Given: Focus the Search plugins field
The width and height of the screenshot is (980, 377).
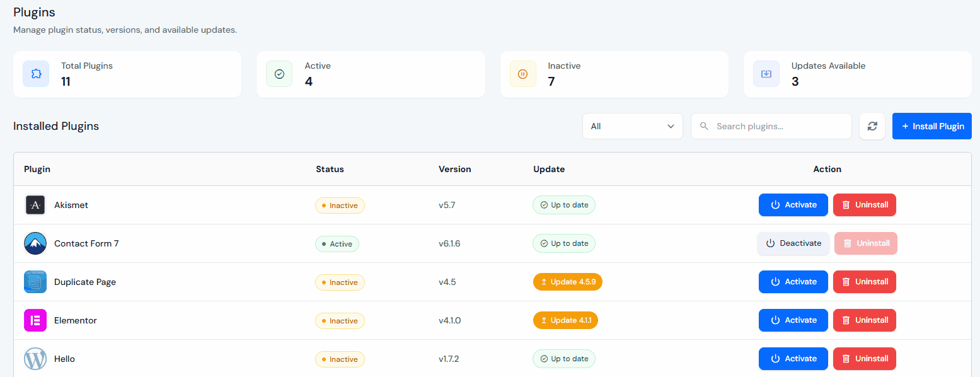Looking at the screenshot, I should [x=771, y=126].
